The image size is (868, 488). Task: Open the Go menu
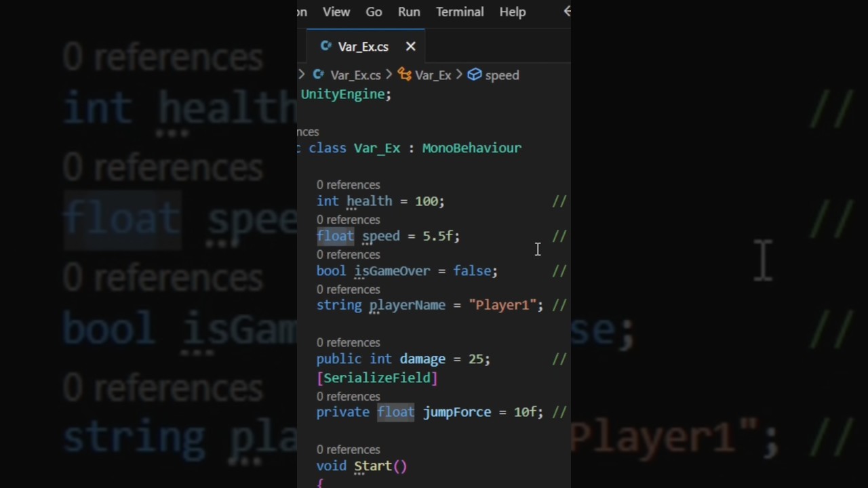[374, 12]
